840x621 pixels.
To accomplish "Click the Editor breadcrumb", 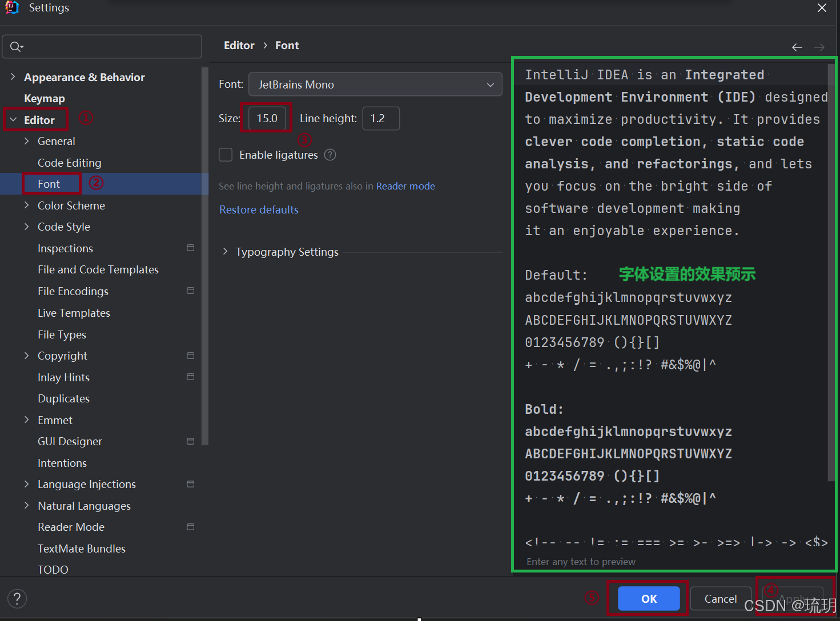I will point(239,45).
